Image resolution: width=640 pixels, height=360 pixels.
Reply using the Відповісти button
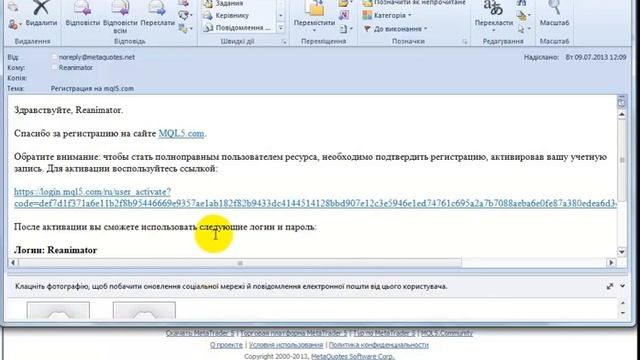point(82,14)
